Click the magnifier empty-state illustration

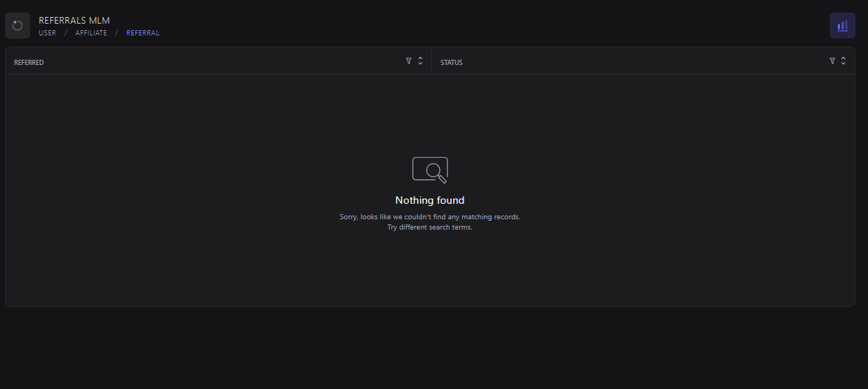(430, 170)
